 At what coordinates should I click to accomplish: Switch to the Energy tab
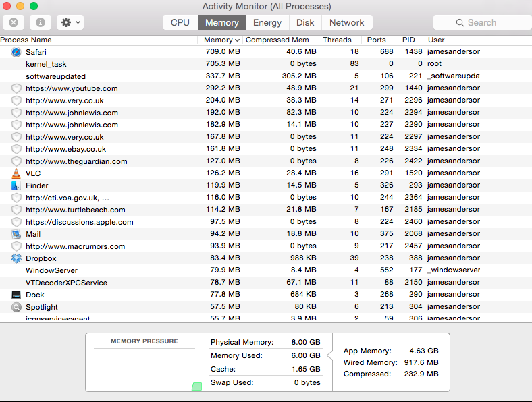267,22
